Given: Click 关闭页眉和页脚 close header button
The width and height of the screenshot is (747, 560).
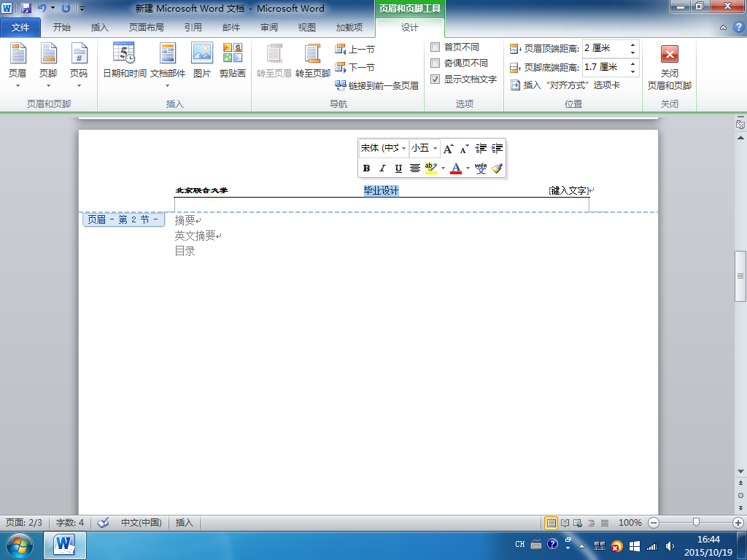Looking at the screenshot, I should [670, 66].
